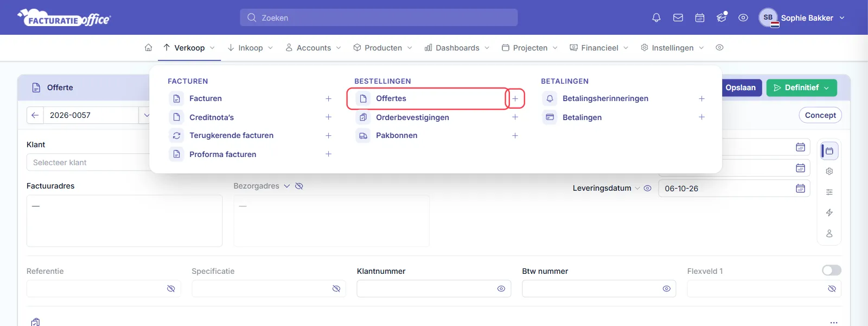Open the three dots more menu
This screenshot has height=326, width=868.
pos(834,322)
